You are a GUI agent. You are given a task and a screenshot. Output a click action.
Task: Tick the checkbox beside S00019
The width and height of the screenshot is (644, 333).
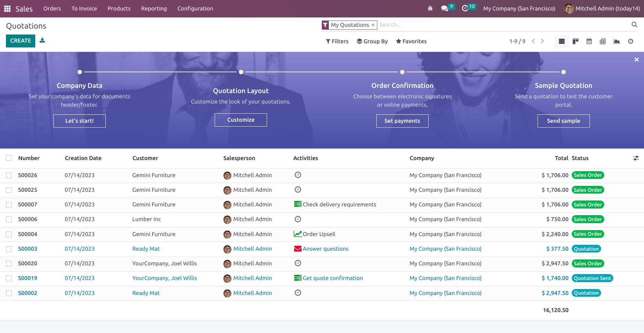9,278
